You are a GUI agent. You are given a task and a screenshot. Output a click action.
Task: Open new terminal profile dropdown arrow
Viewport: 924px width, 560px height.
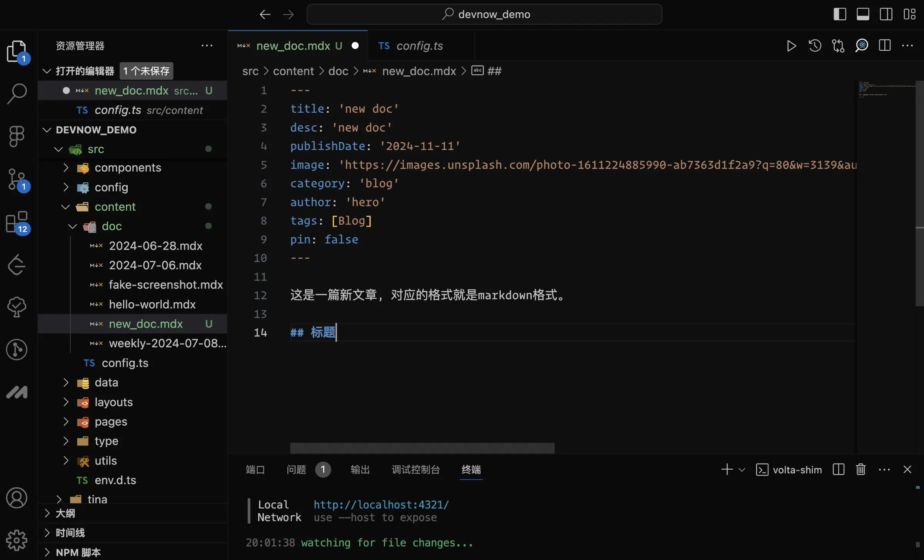[742, 470]
